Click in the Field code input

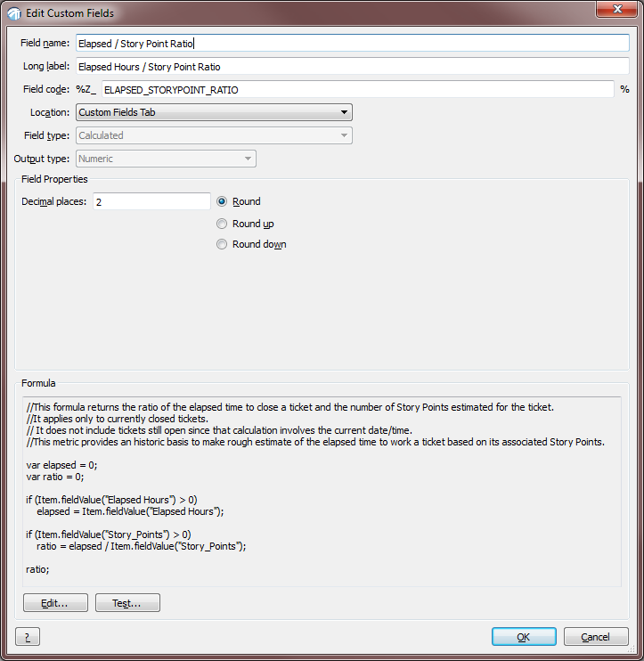click(356, 89)
